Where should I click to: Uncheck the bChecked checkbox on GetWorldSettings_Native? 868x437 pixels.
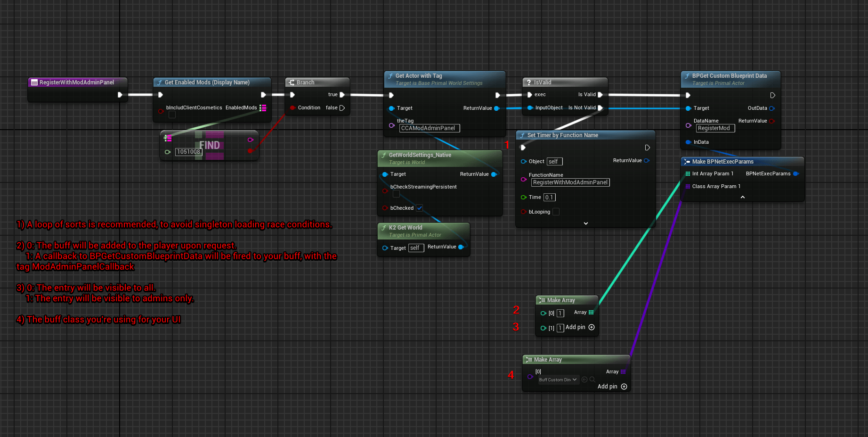click(419, 208)
